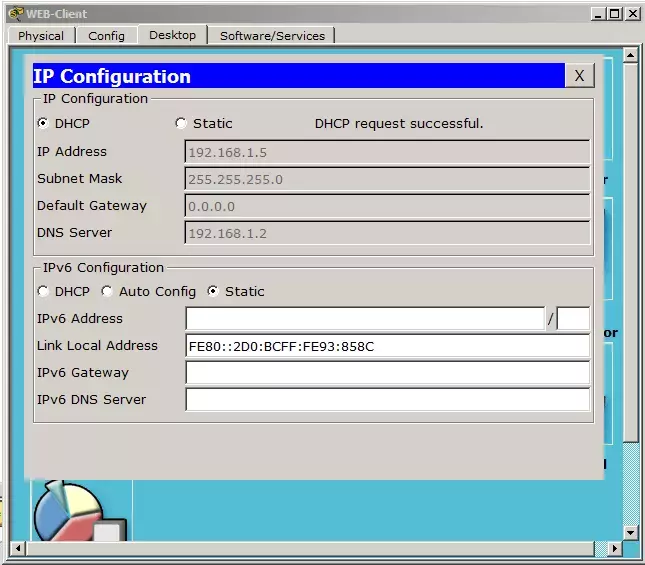
Task: Switch to the Physical tab
Action: [41, 36]
